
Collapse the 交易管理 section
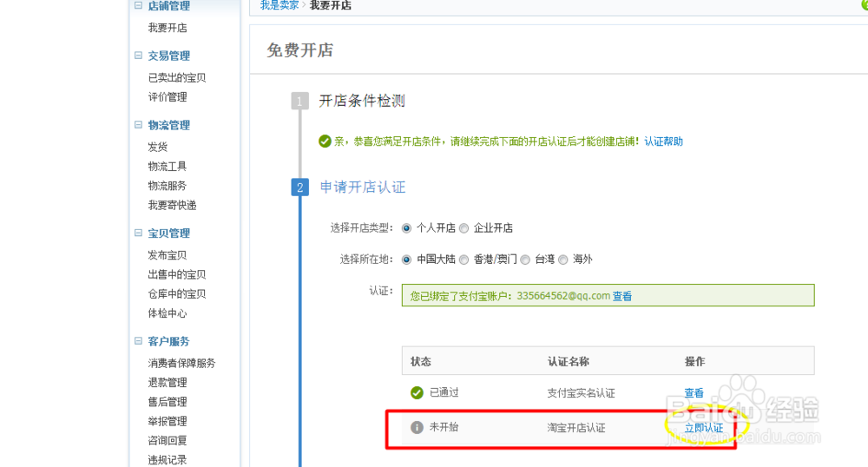pyautogui.click(x=138, y=56)
